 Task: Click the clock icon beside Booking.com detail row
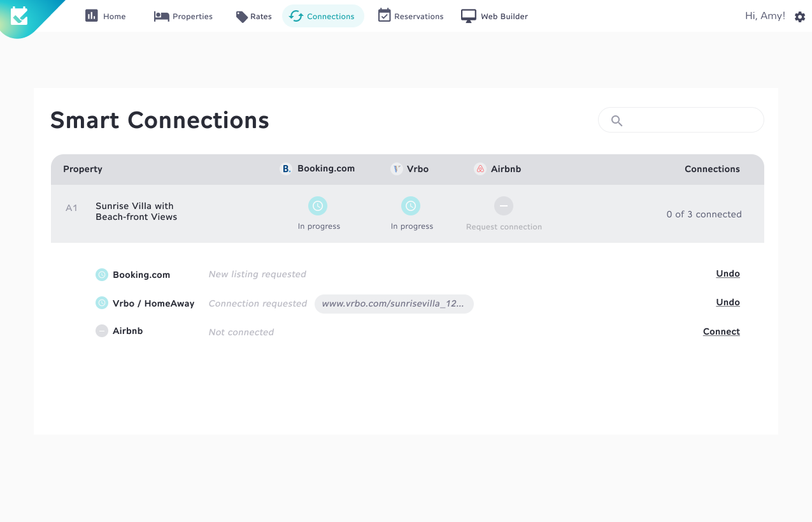(102, 275)
